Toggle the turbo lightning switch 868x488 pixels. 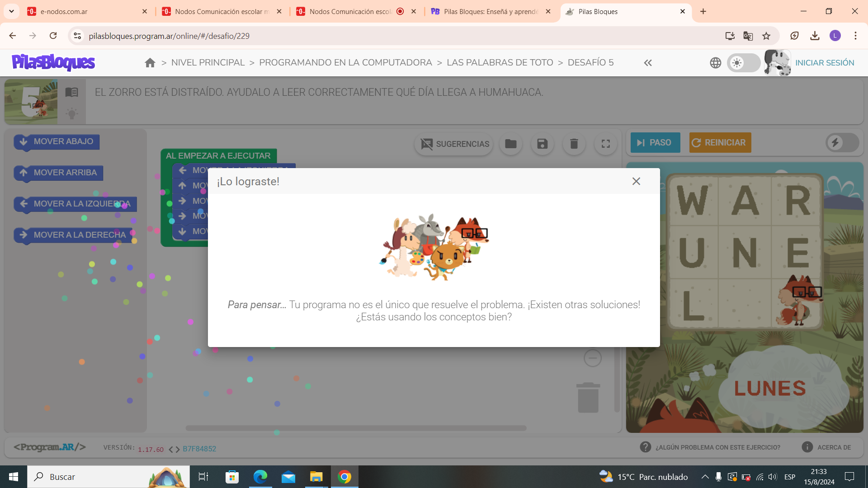coord(842,143)
